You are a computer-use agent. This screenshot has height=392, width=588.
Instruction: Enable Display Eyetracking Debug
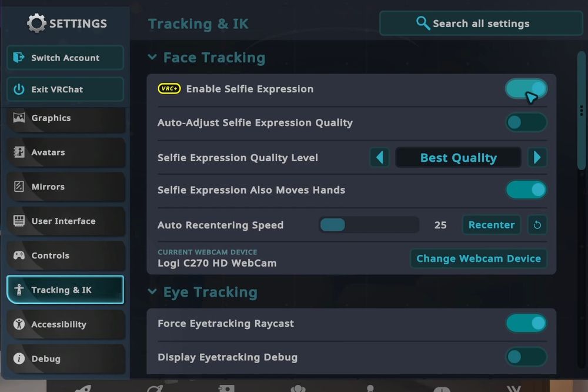pos(526,357)
